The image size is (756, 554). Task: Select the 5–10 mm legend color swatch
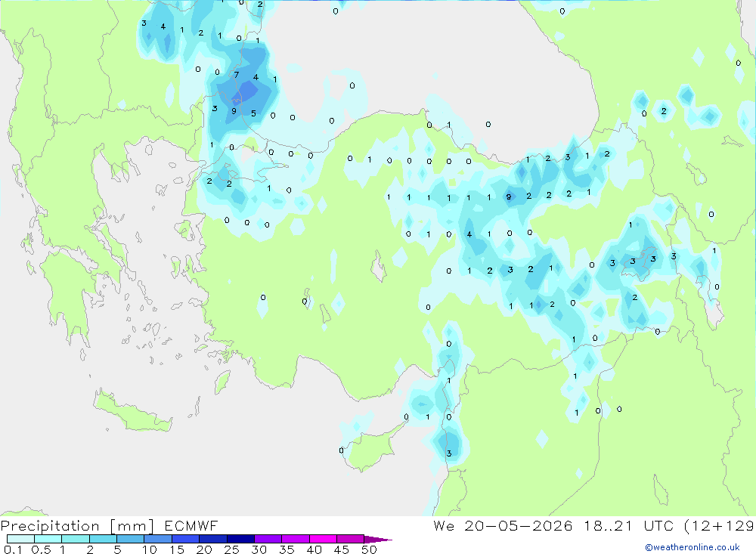(x=131, y=539)
